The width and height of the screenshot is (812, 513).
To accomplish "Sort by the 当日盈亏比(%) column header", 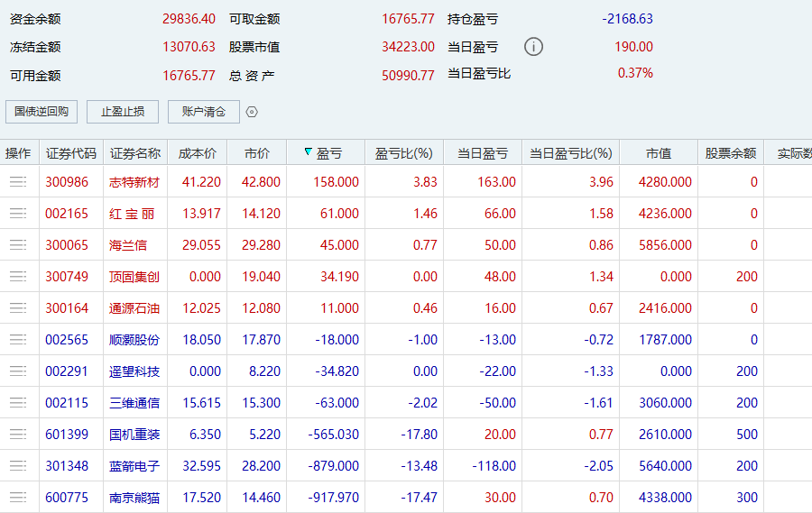I will 570,153.
